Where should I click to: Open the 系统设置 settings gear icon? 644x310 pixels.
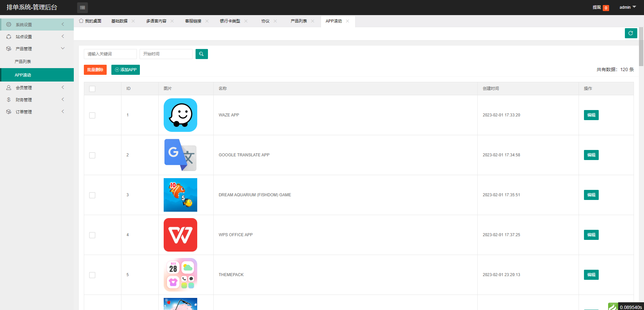(9, 24)
